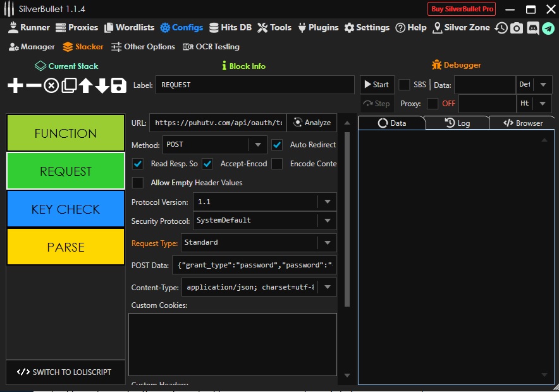
Task: Select the KEY CHECK block in the stack
Action: click(66, 209)
